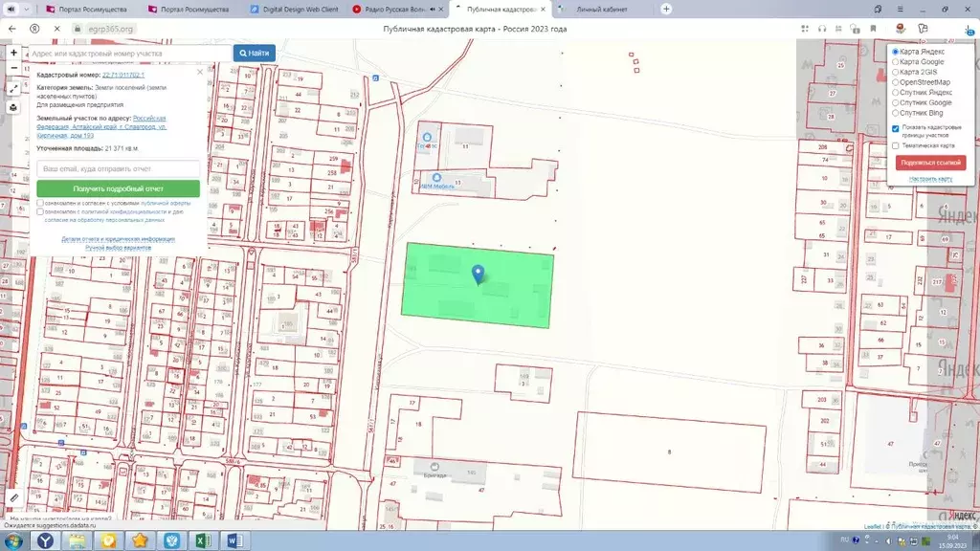
Task: Click the email input field for report
Action: (119, 168)
